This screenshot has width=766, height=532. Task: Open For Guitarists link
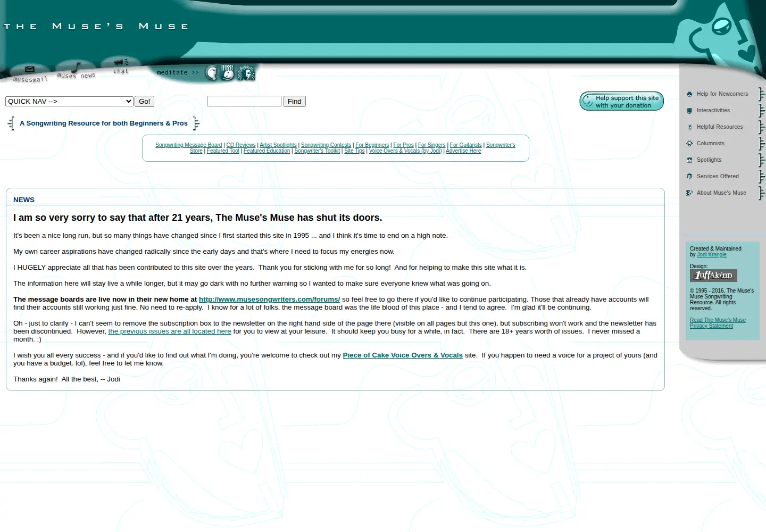pyautogui.click(x=466, y=145)
